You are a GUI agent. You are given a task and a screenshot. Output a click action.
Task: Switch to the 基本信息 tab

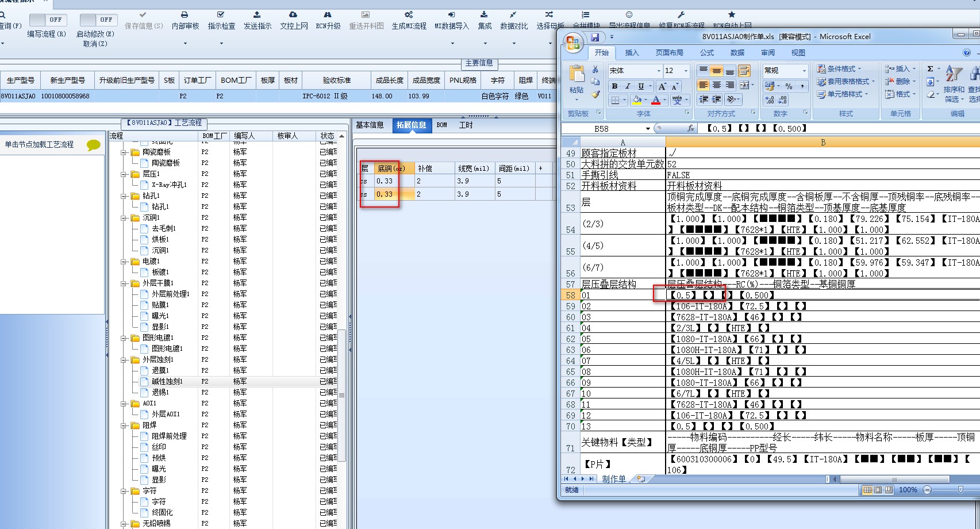370,125
